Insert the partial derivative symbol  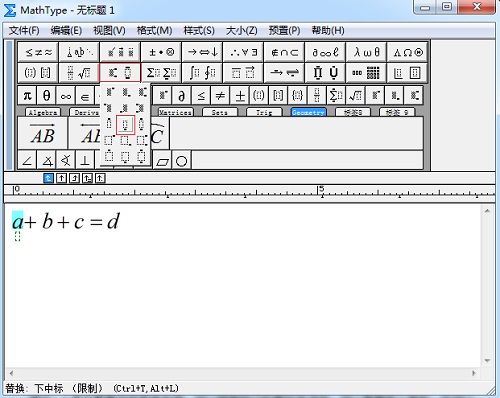(x=182, y=96)
